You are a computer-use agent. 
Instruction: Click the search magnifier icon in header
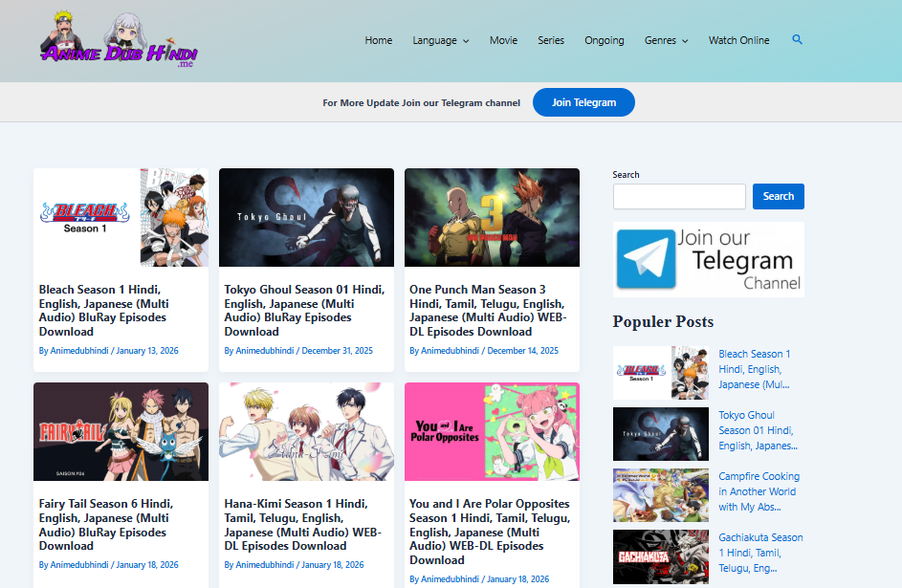tap(797, 40)
